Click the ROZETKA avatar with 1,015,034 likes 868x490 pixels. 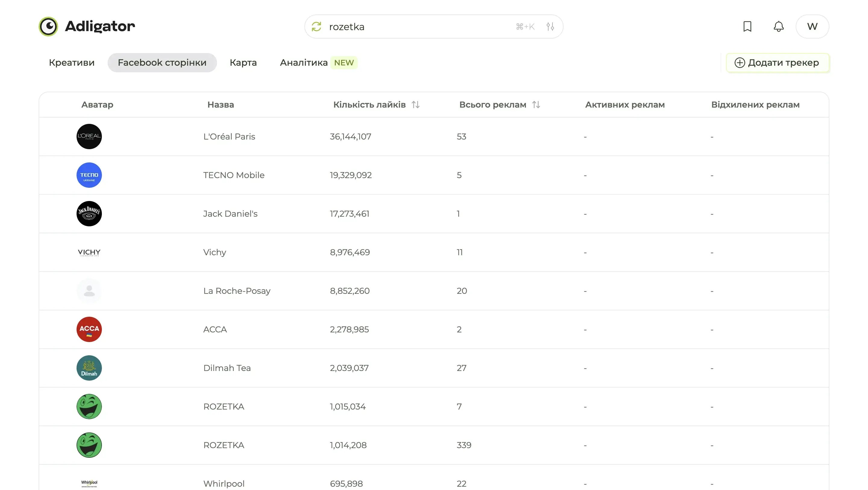tap(89, 407)
